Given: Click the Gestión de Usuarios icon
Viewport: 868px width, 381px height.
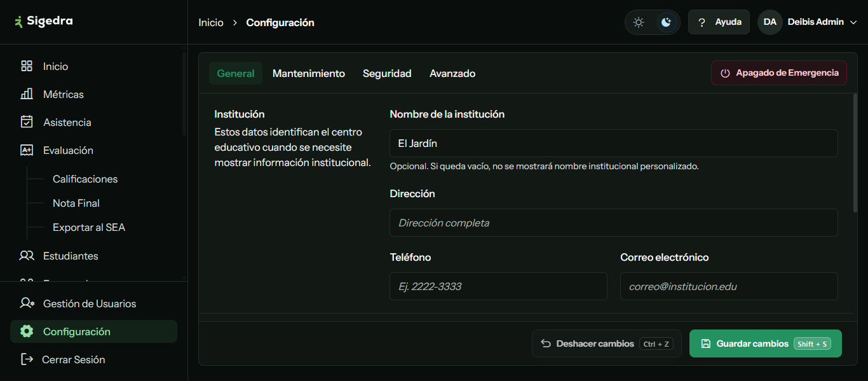Looking at the screenshot, I should pyautogui.click(x=27, y=303).
